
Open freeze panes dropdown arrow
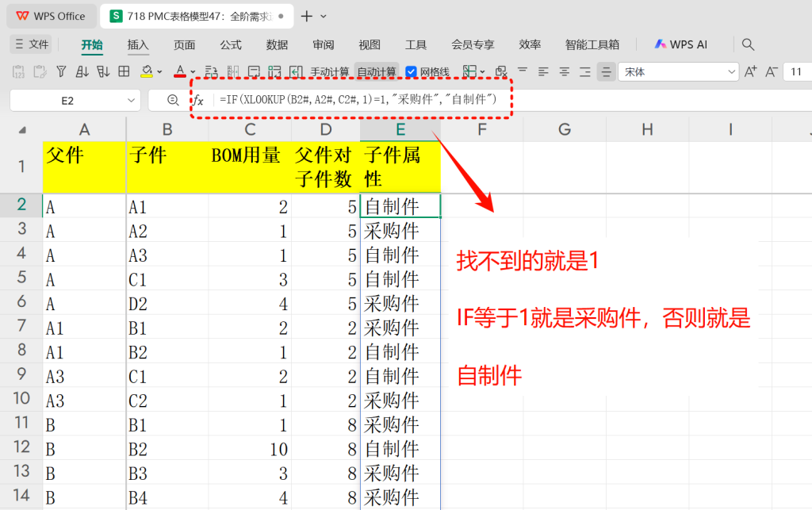click(483, 72)
